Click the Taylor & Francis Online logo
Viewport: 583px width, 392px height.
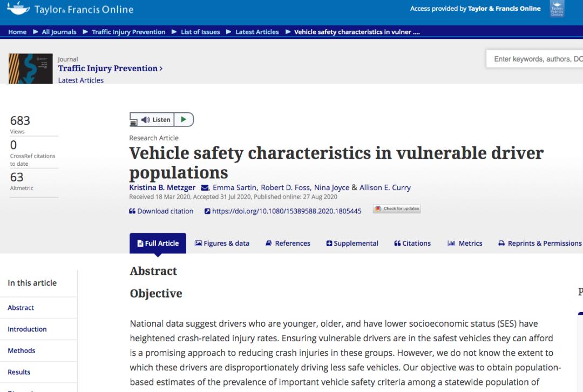pyautogui.click(x=70, y=9)
